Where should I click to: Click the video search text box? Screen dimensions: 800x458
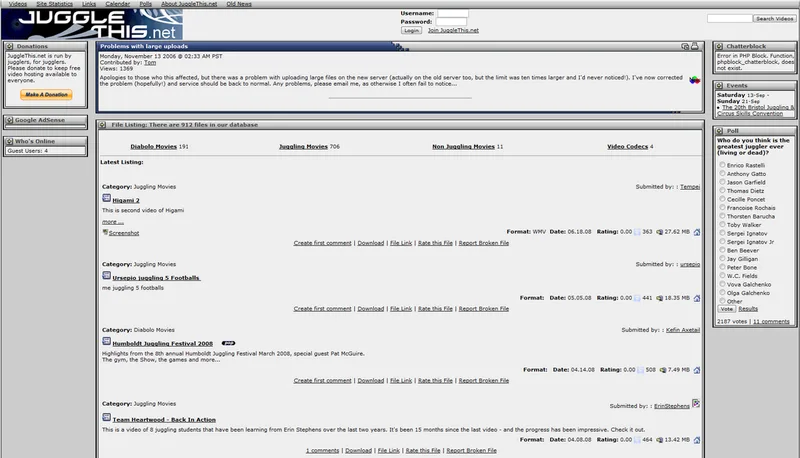point(730,18)
